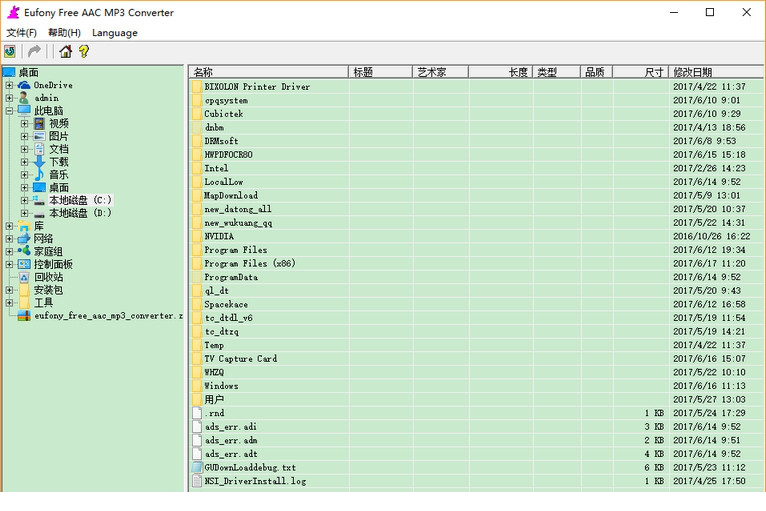Click the Program Files folder icon
The height and width of the screenshot is (511, 766).
(x=197, y=250)
